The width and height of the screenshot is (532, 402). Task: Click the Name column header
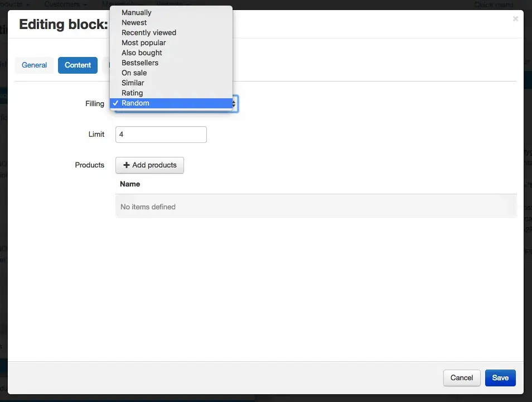(130, 184)
